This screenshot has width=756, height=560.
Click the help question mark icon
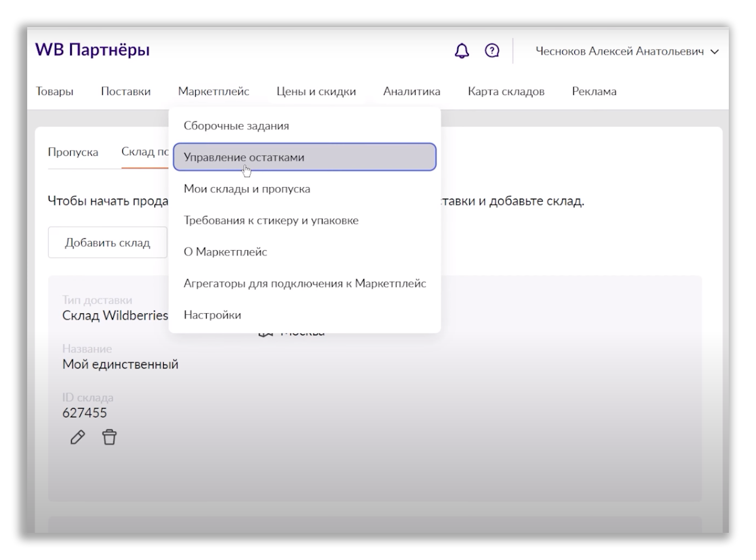[x=492, y=51]
